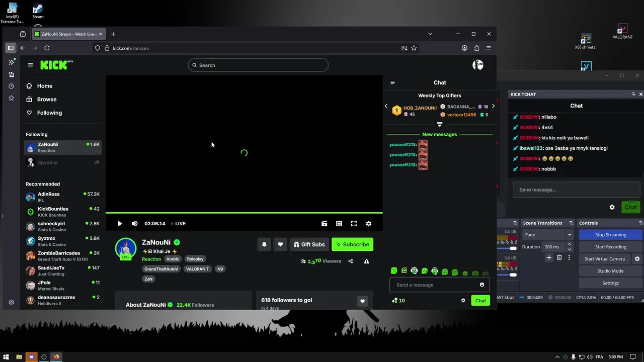Open the user profile avatar menu
Screen dimensions: 644x362
coord(478,65)
